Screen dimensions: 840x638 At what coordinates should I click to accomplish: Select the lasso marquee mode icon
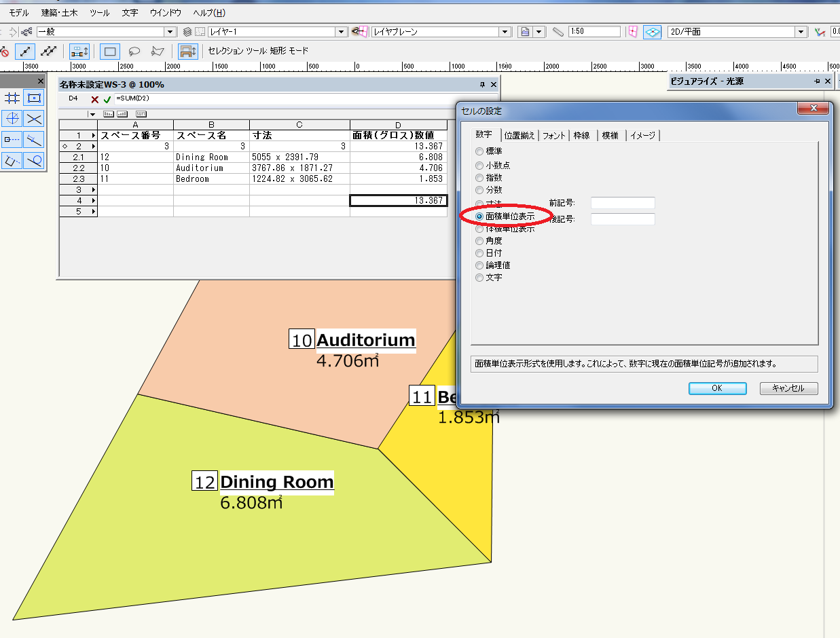point(134,51)
